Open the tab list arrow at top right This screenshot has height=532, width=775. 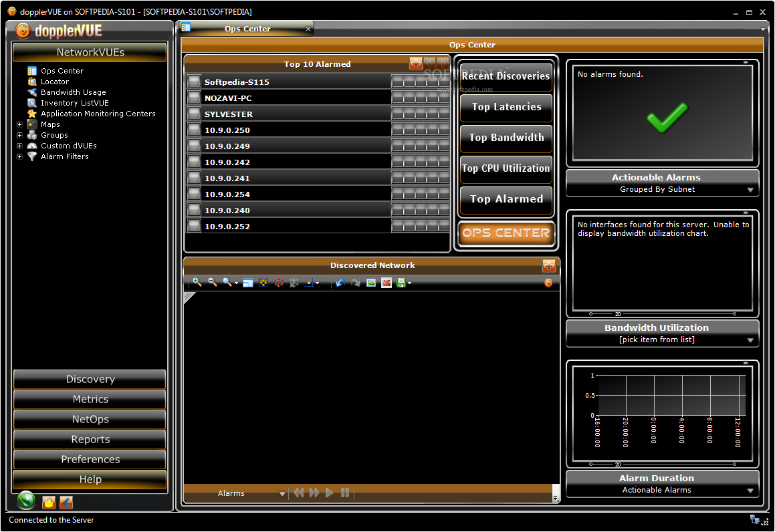point(763,29)
